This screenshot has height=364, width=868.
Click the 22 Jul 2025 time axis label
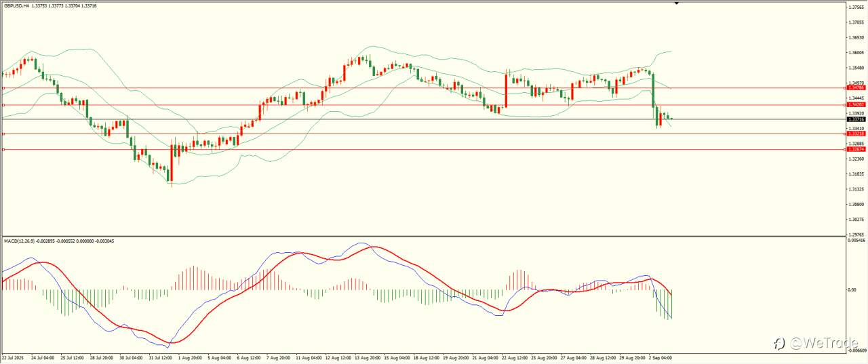click(x=12, y=357)
